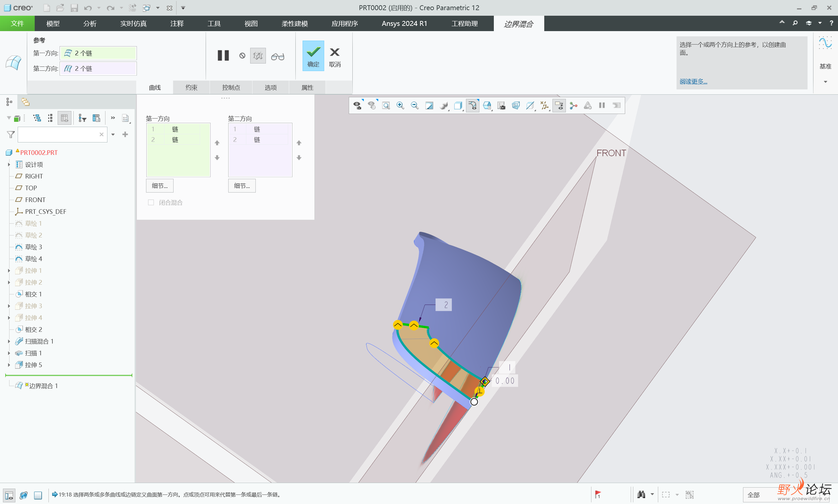The height and width of the screenshot is (504, 838).
Task: Toggle the annotation display button
Action: click(x=559, y=106)
